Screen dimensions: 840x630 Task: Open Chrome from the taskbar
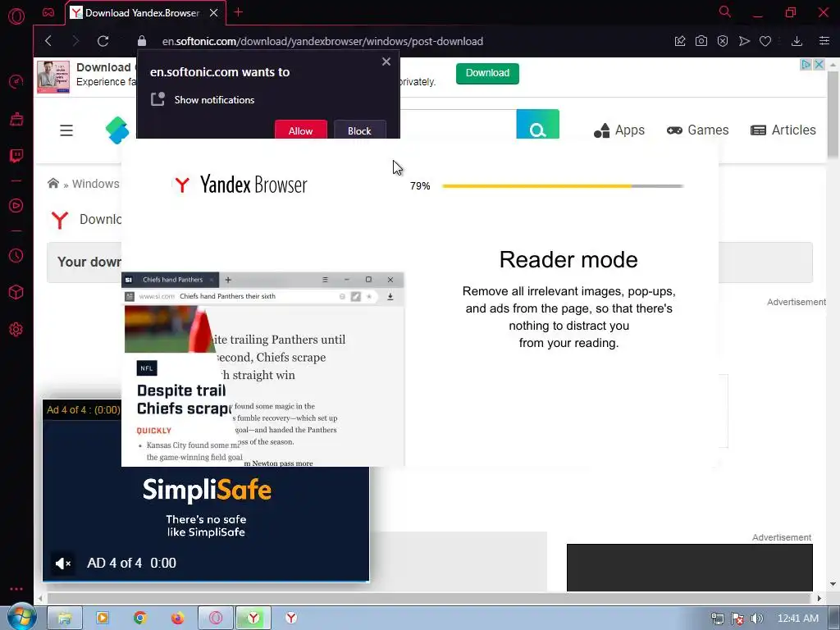(140, 618)
